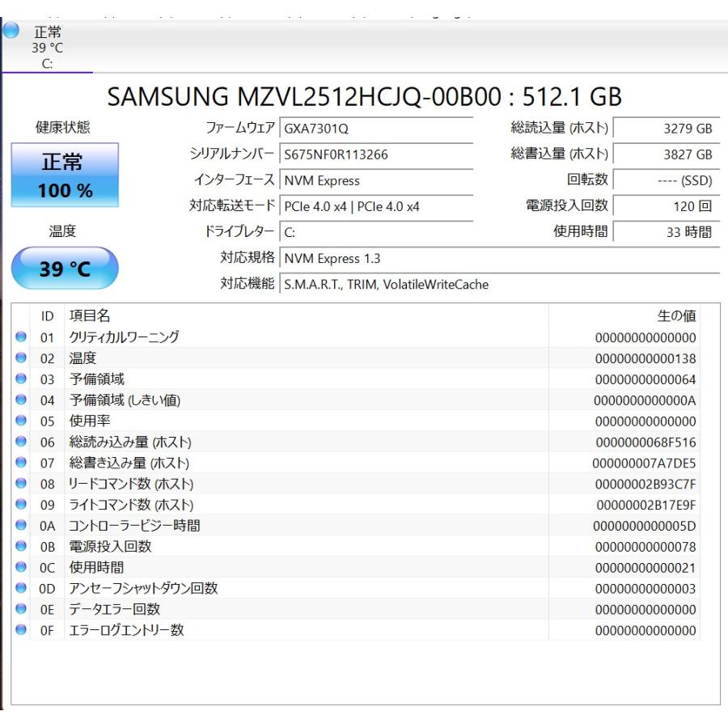This screenshot has width=728, height=728.
Task: Click the ID column header
Action: coord(48,316)
